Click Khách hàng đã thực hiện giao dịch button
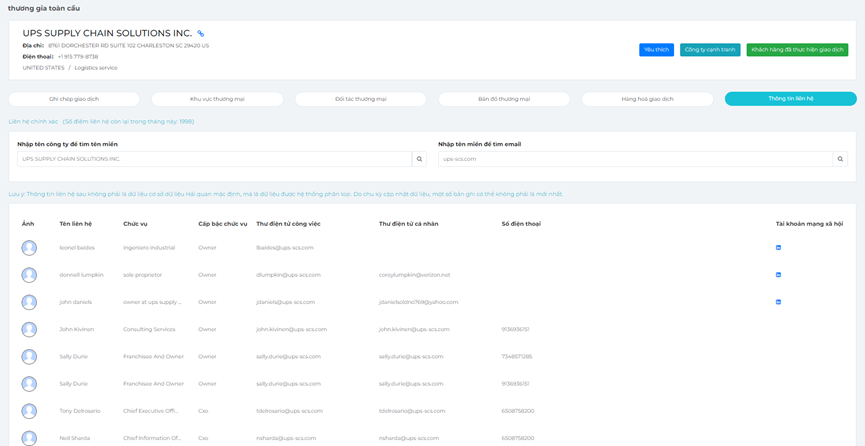865x446 pixels. point(797,50)
